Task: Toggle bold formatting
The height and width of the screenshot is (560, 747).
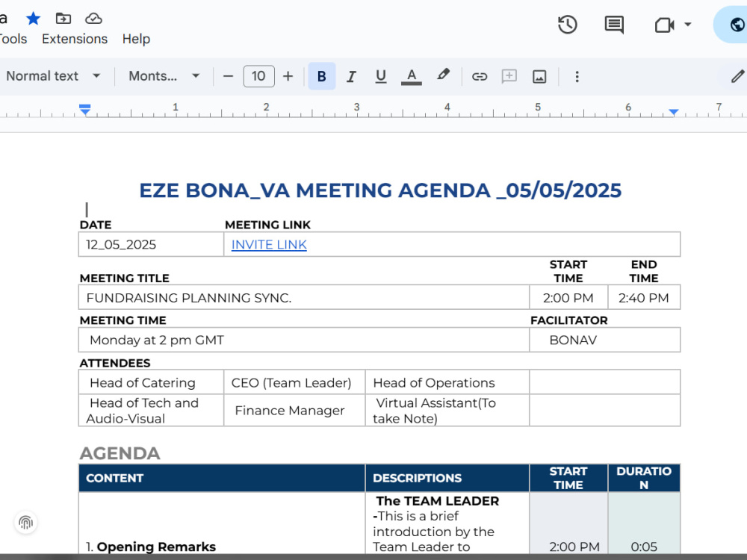Action: coord(321,76)
